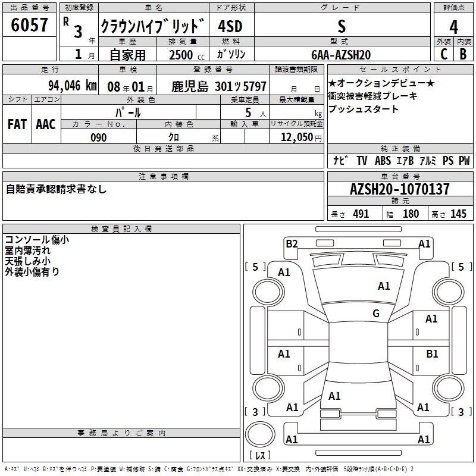Click the A1 mark above the B1 mark
Screen dimensions: 476x476
pos(431,319)
